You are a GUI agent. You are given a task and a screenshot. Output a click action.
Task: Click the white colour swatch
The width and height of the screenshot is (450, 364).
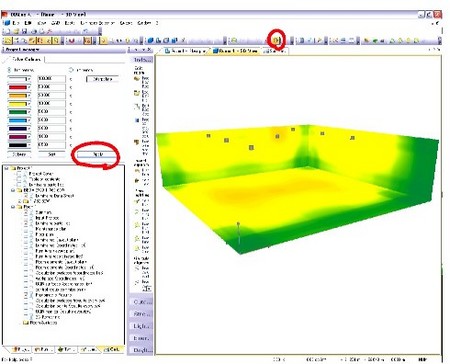(18, 79)
